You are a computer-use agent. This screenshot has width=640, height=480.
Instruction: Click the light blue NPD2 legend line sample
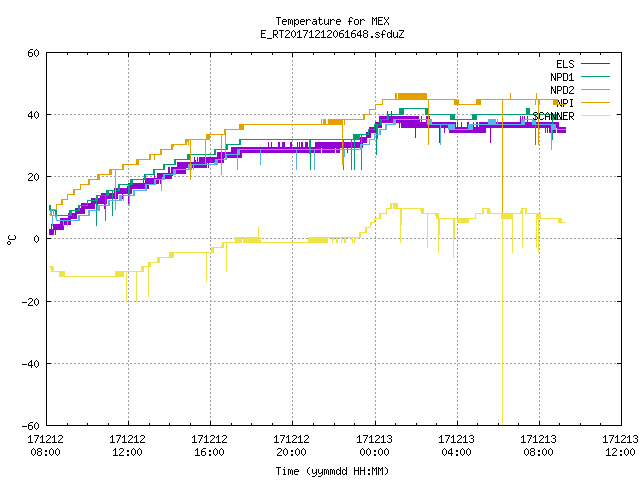click(x=595, y=89)
